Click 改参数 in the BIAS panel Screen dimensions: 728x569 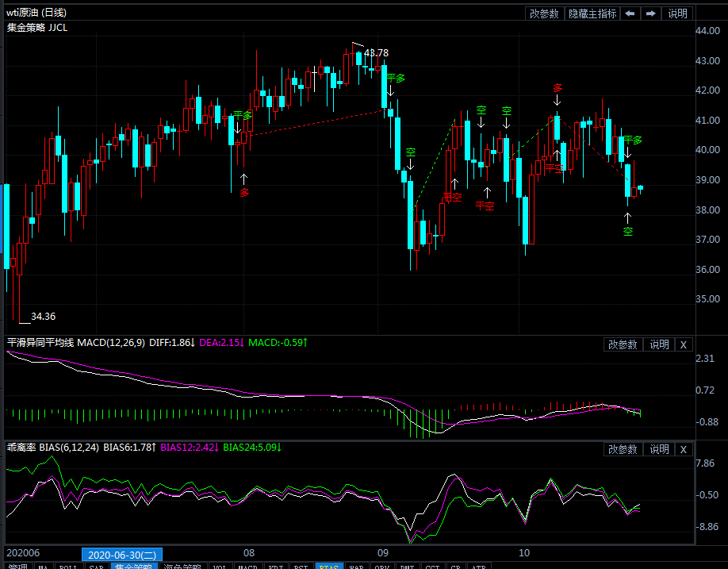tap(623, 449)
